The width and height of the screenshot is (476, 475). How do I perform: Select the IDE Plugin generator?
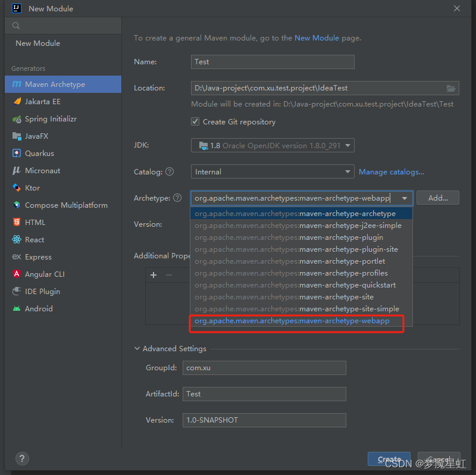point(63,291)
